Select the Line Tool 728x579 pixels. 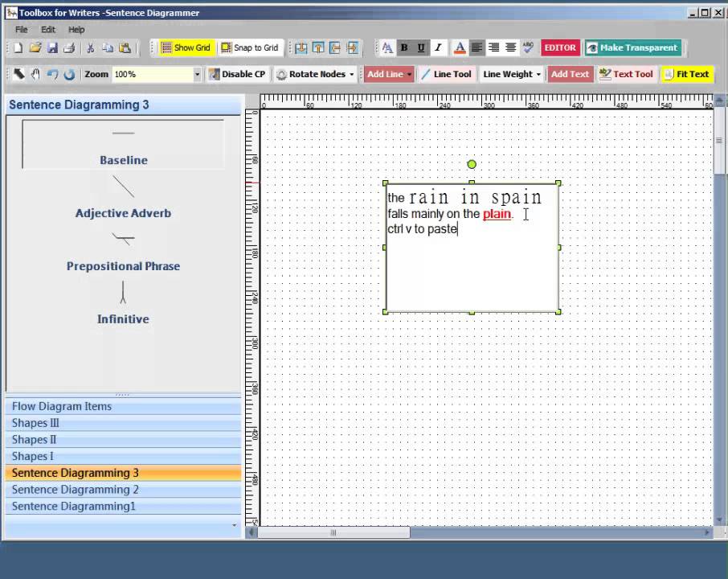(x=446, y=74)
